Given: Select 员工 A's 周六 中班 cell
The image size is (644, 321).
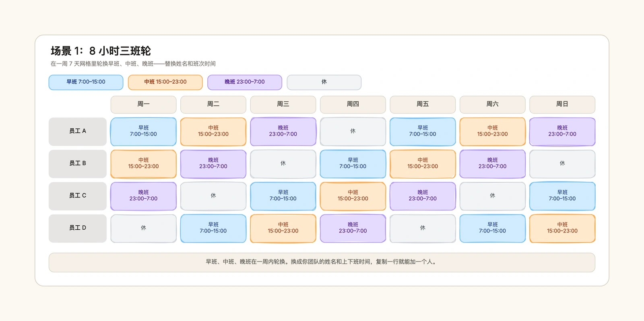Looking at the screenshot, I should pos(493,131).
